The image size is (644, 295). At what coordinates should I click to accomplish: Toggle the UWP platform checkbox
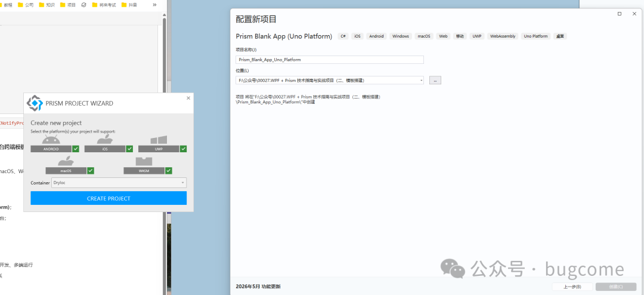pos(183,149)
